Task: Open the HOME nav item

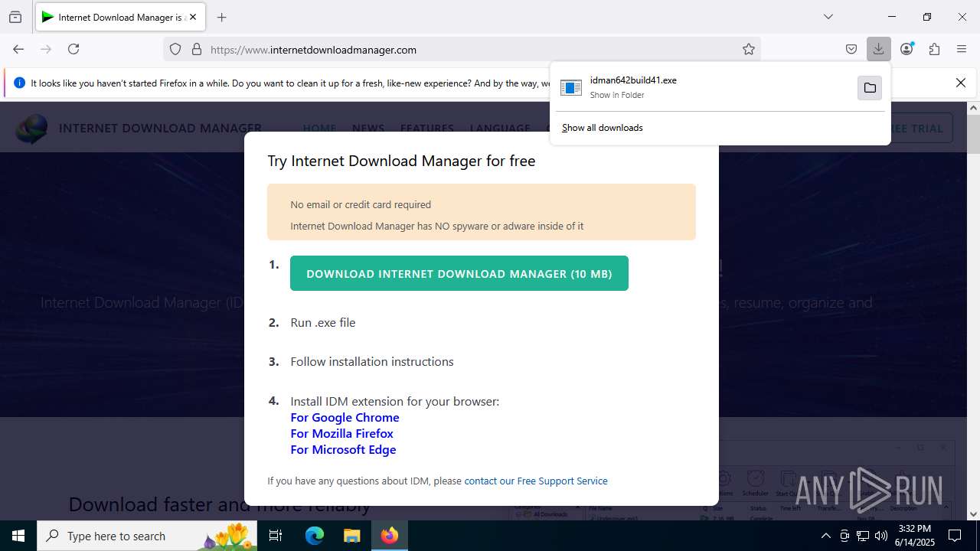Action: click(319, 128)
